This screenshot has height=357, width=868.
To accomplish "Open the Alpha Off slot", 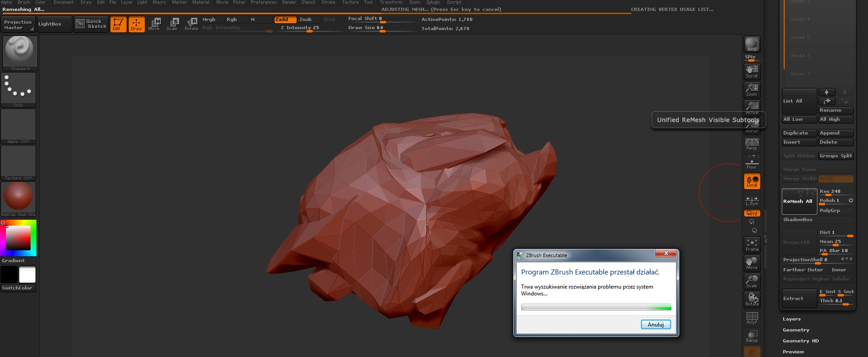I will (x=18, y=126).
